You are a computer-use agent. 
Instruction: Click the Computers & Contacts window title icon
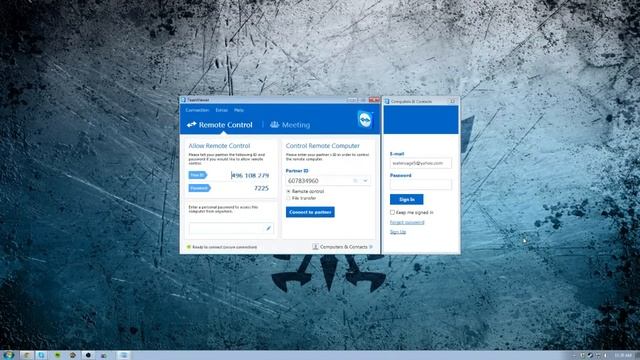pyautogui.click(x=387, y=101)
